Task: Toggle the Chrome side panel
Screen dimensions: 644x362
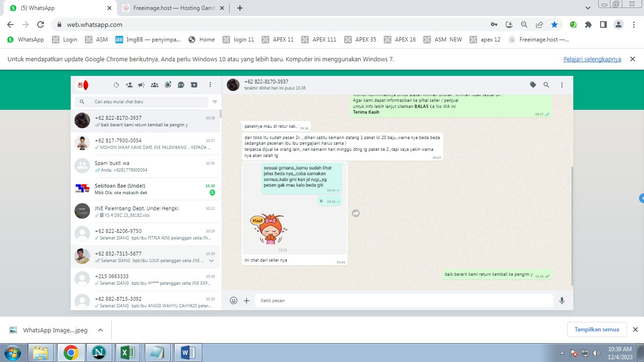Action: (603, 25)
